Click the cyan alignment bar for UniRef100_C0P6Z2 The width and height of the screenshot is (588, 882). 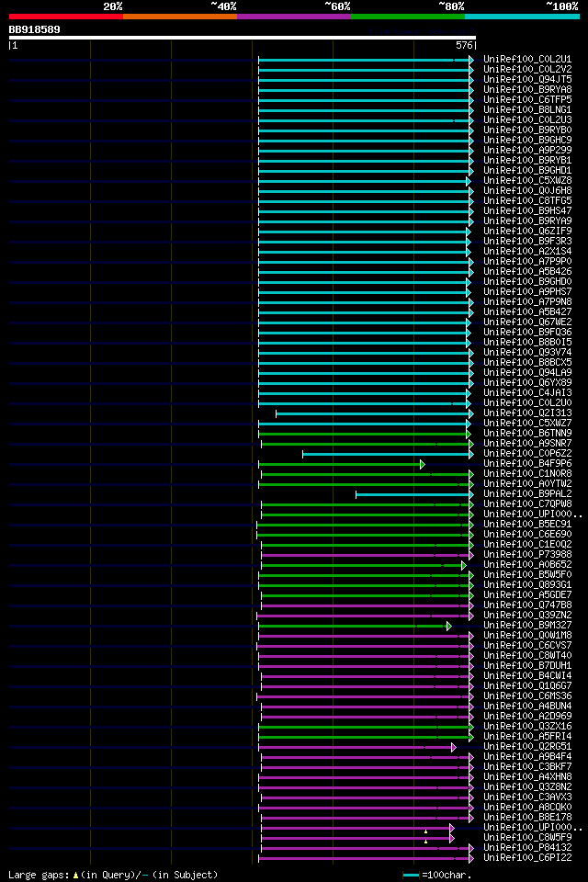coord(389,455)
